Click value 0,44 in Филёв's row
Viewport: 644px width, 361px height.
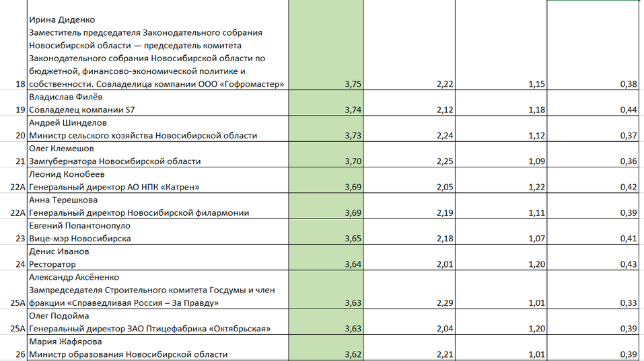click(594, 110)
